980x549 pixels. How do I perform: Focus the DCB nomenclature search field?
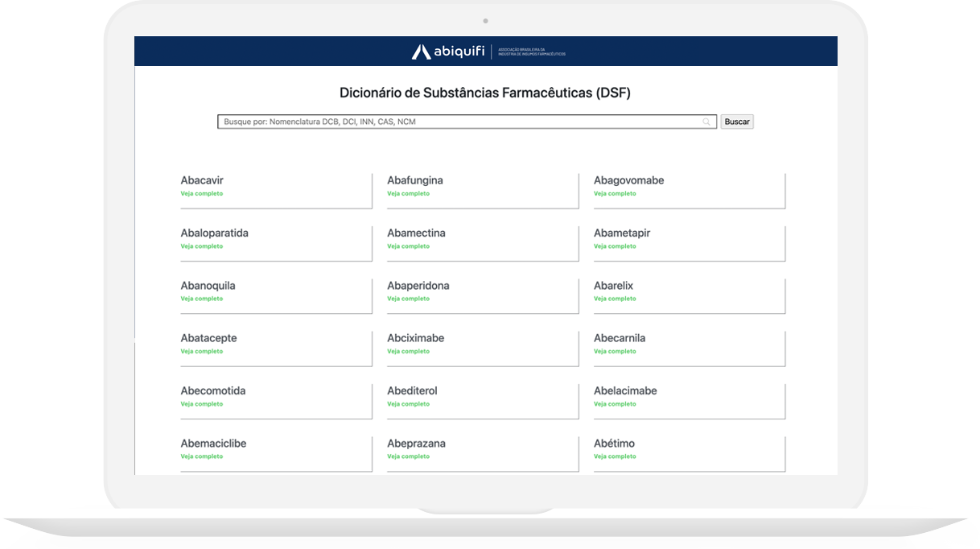(x=459, y=122)
